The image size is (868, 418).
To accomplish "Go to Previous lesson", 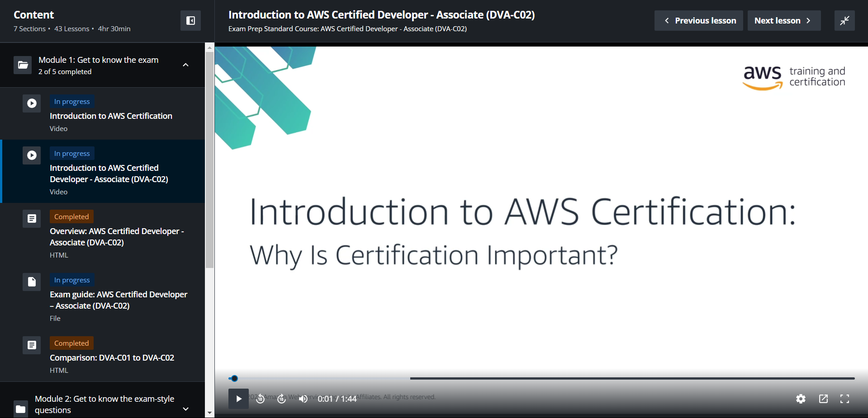I will 698,20.
